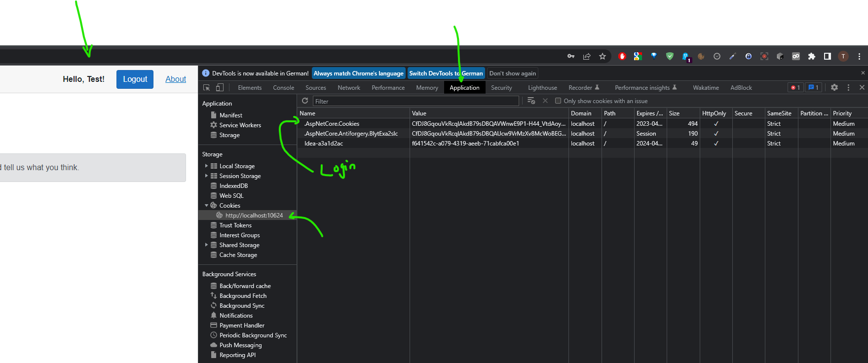This screenshot has height=363, width=868.
Task: Enable Only show cookies with an issue
Action: point(558,101)
